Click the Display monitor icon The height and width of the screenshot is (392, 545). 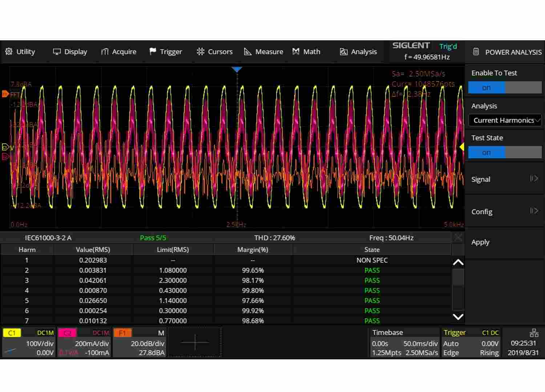pyautogui.click(x=57, y=52)
